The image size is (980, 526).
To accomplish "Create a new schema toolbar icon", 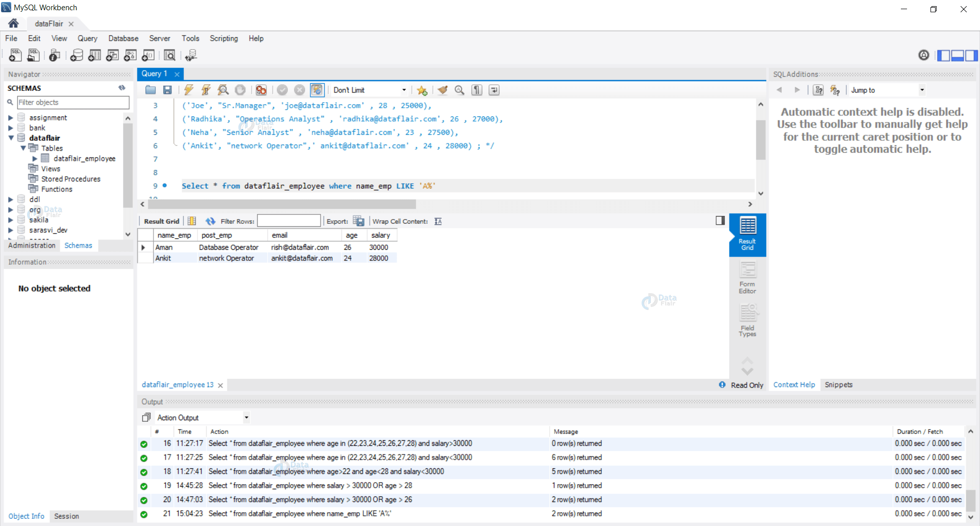I will tap(77, 55).
